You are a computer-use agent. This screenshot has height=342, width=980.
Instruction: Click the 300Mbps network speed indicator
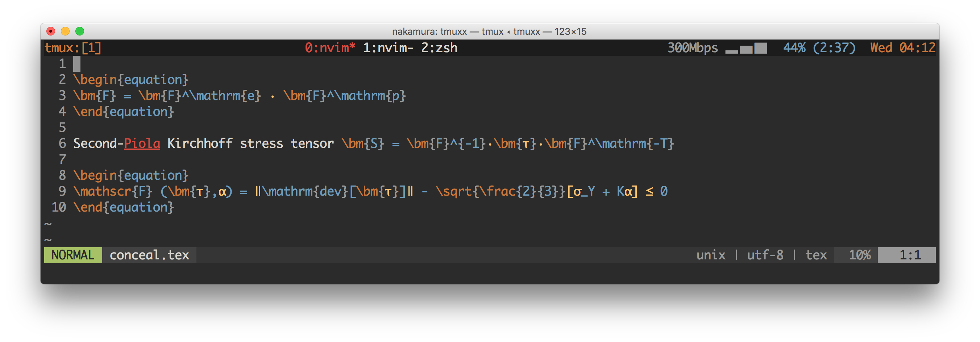click(693, 48)
